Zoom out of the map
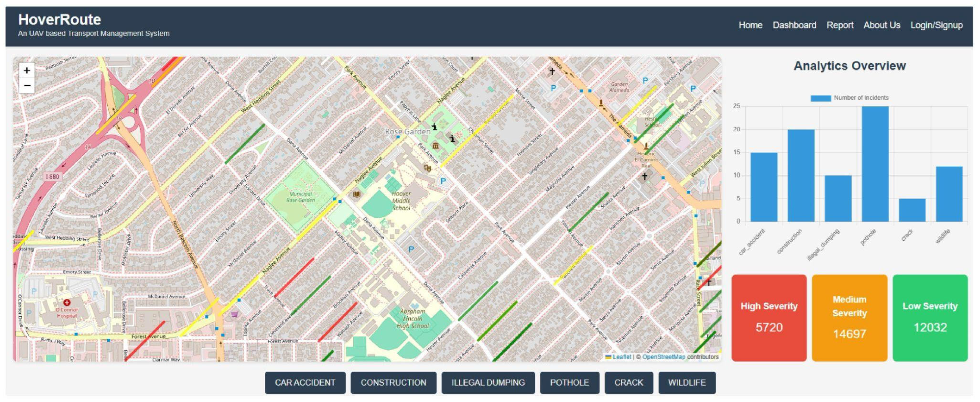This screenshot has width=980, height=402. 27,86
